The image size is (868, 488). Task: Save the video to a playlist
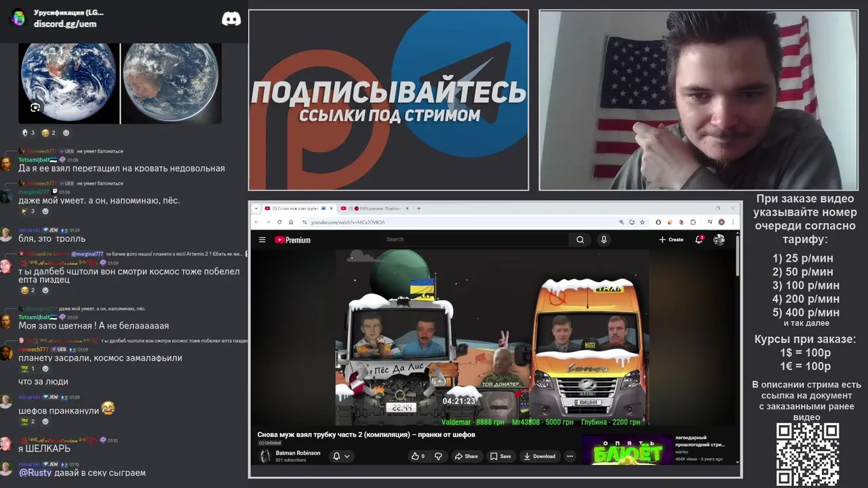500,456
